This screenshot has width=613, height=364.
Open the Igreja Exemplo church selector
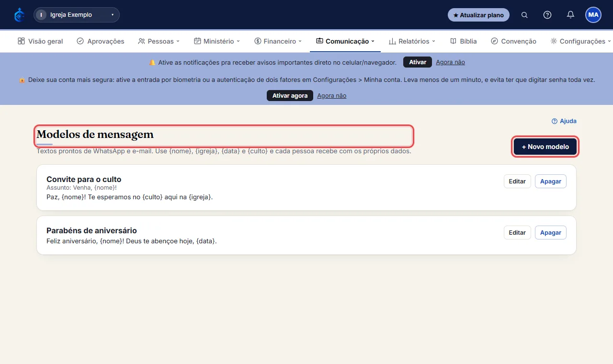(77, 15)
